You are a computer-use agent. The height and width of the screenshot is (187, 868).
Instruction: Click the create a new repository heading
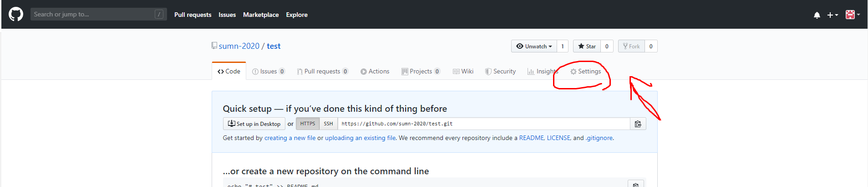[x=326, y=171]
